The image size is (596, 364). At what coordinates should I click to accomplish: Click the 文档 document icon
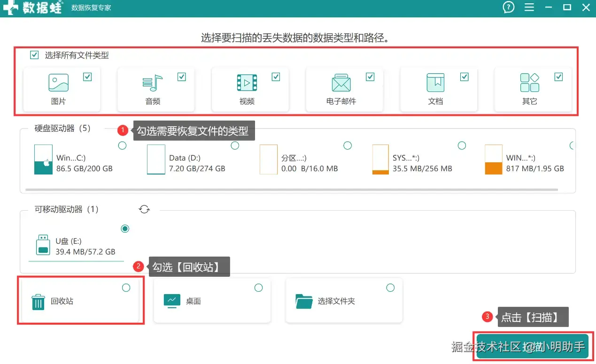435,83
